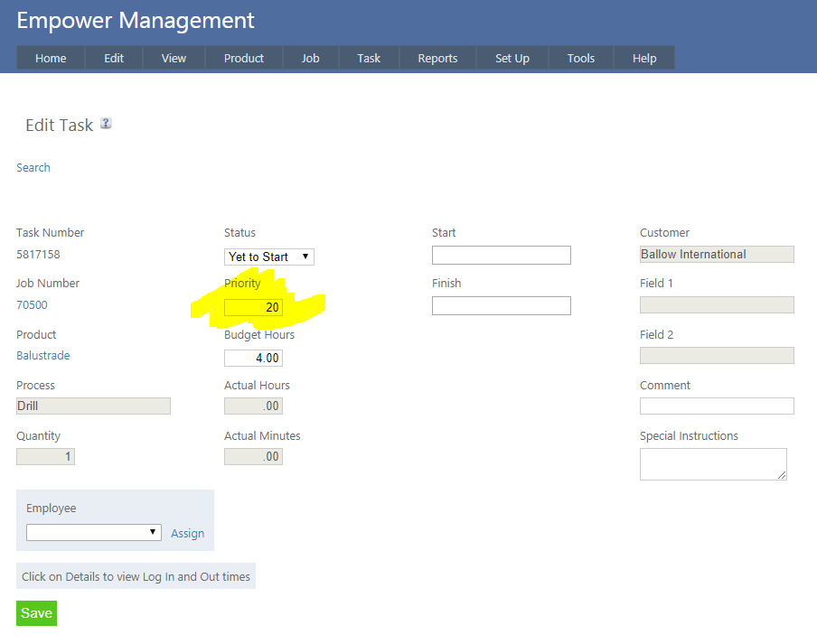Viewport: 817px width, 644px height.
Task: Click the green Save button
Action: pyautogui.click(x=36, y=613)
